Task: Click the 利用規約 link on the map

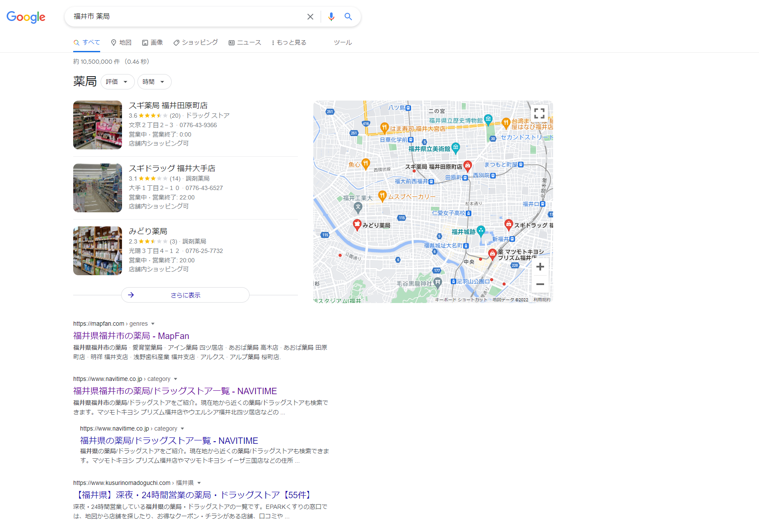Action: pyautogui.click(x=542, y=300)
